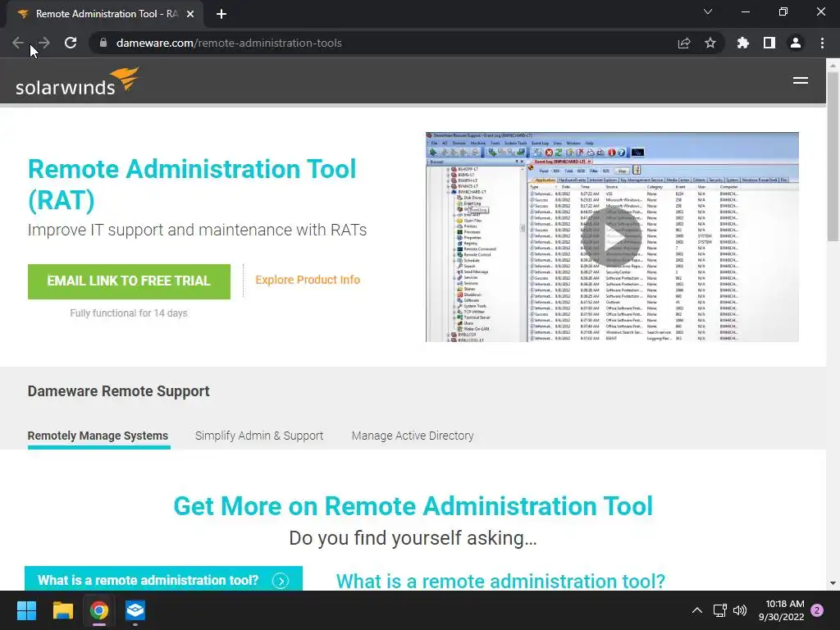Open clock showing 10:18 AM
Screen dimensions: 840x630
click(782, 610)
